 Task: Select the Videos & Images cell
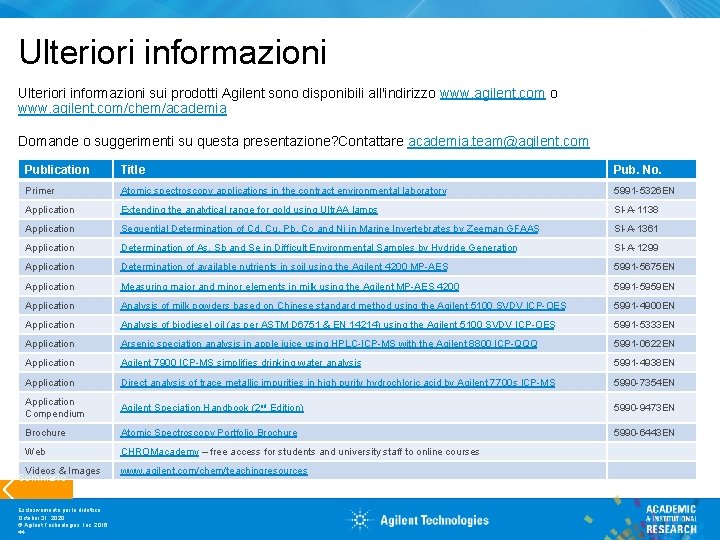coord(65,471)
